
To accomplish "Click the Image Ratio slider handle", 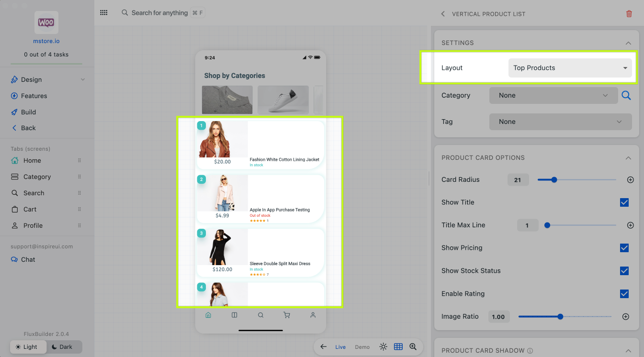I will (x=560, y=317).
